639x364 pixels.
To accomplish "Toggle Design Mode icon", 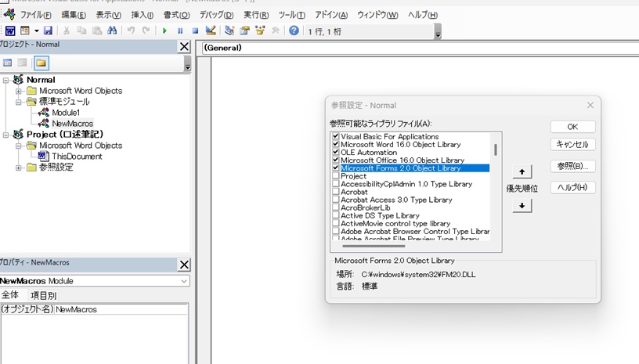I will (x=211, y=31).
